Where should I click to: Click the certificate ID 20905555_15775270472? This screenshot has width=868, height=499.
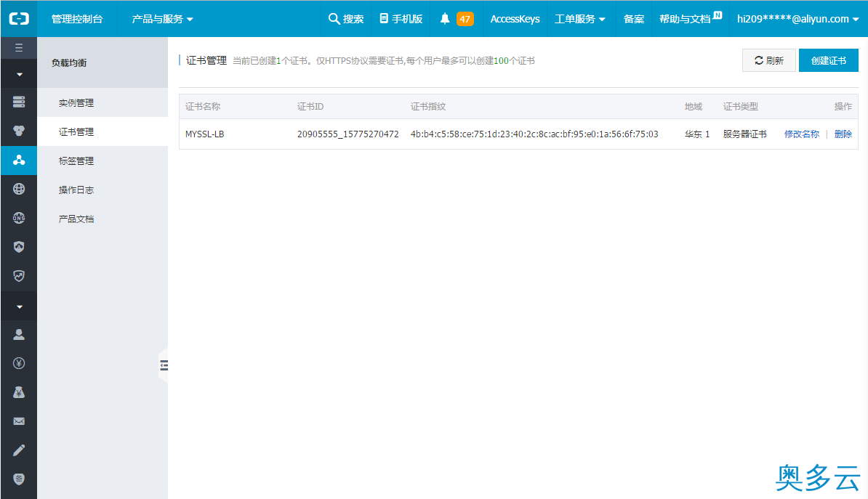coord(347,134)
